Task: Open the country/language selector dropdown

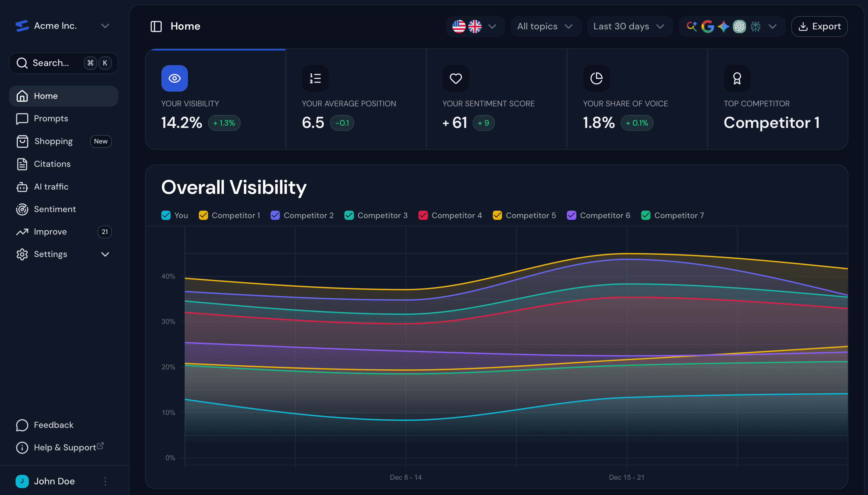Action: (475, 26)
